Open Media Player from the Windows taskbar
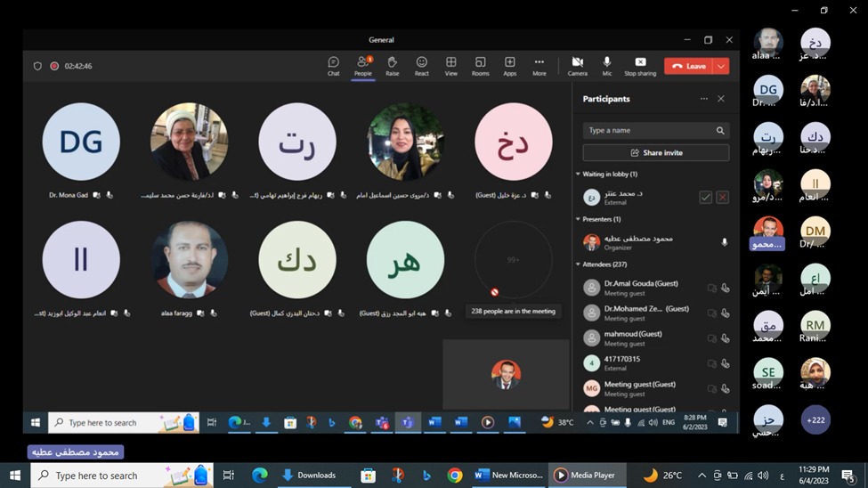 586,476
